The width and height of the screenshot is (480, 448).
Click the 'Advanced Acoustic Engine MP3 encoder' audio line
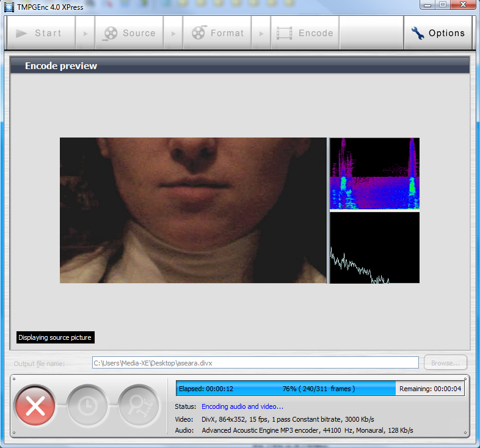(x=307, y=430)
